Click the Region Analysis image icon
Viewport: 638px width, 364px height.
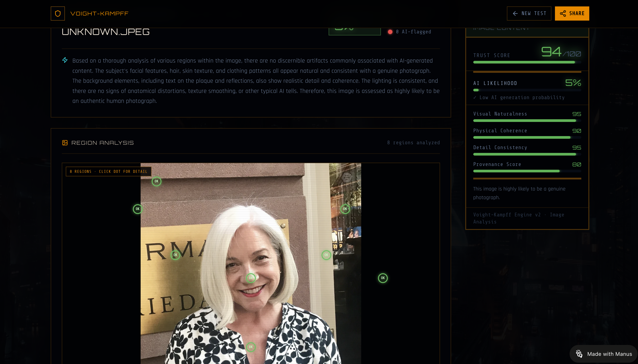coord(65,143)
